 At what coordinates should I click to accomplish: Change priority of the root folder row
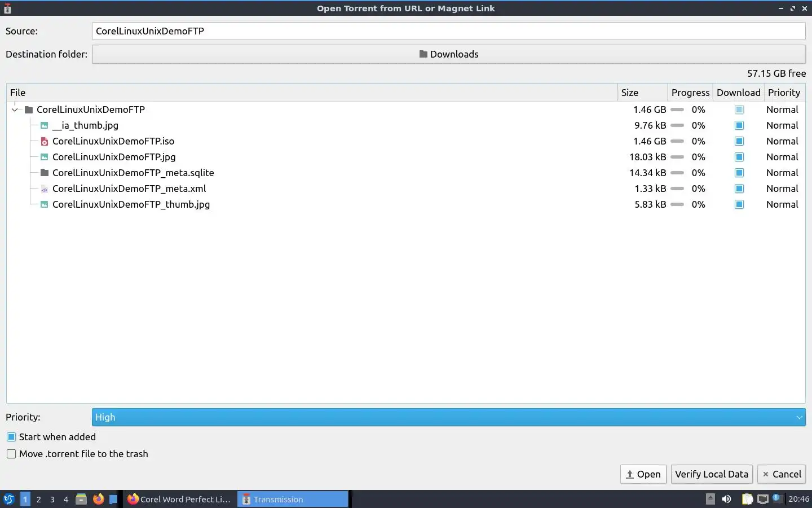[782, 110]
